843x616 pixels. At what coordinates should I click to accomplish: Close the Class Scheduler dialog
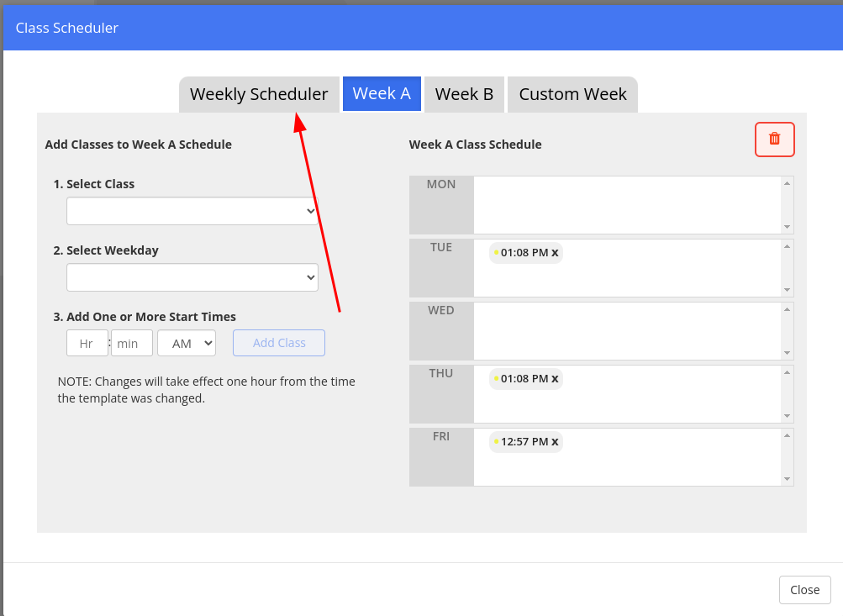click(x=805, y=590)
